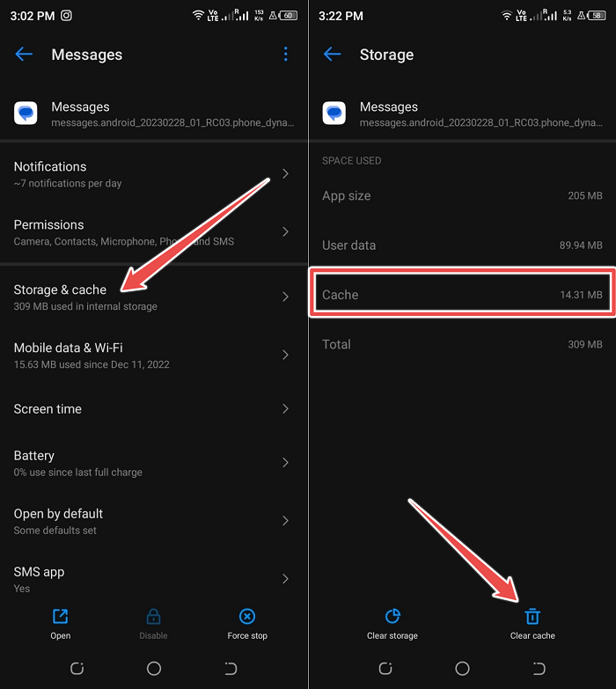Tap Wi-Fi icon in left status bar
The image size is (616, 689).
tap(198, 16)
